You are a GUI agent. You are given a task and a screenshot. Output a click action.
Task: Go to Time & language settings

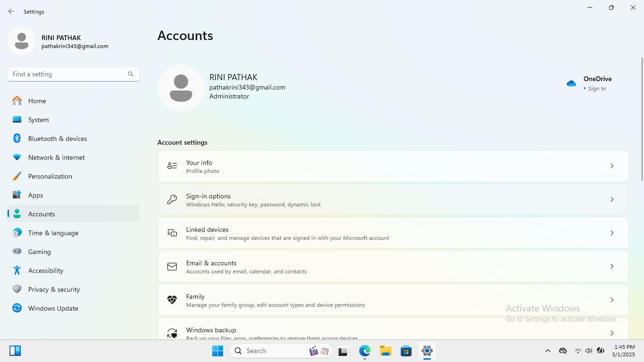click(x=74, y=233)
